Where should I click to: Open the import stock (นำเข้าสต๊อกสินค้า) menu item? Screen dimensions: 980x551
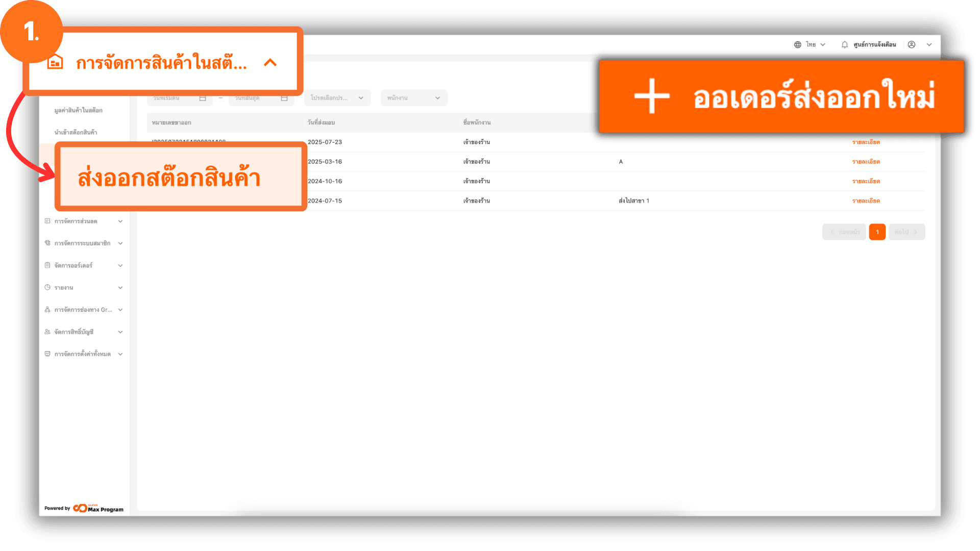point(76,132)
